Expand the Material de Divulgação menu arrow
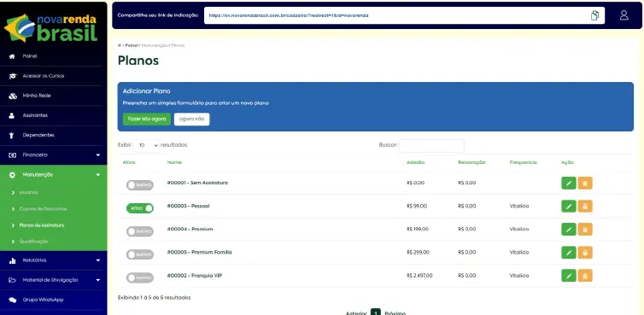 click(x=97, y=280)
